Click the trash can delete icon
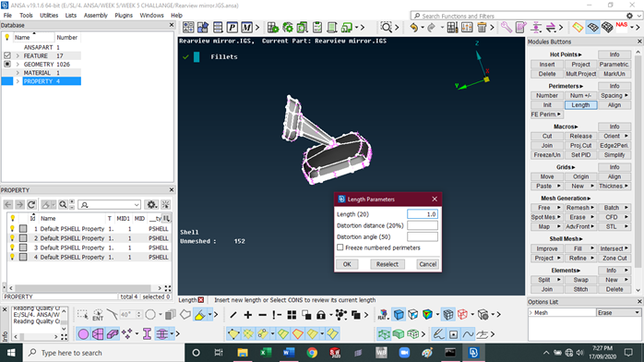 tap(482, 28)
